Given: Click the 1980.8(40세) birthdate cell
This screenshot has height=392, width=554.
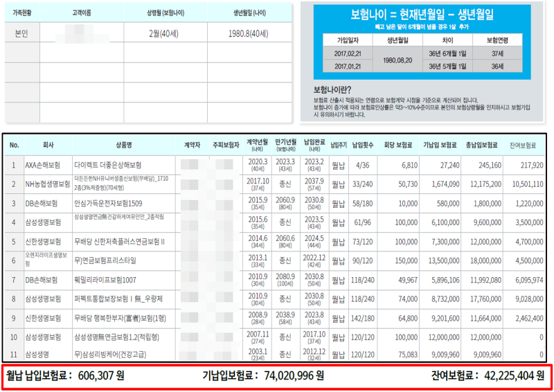Looking at the screenshot, I should [249, 33].
